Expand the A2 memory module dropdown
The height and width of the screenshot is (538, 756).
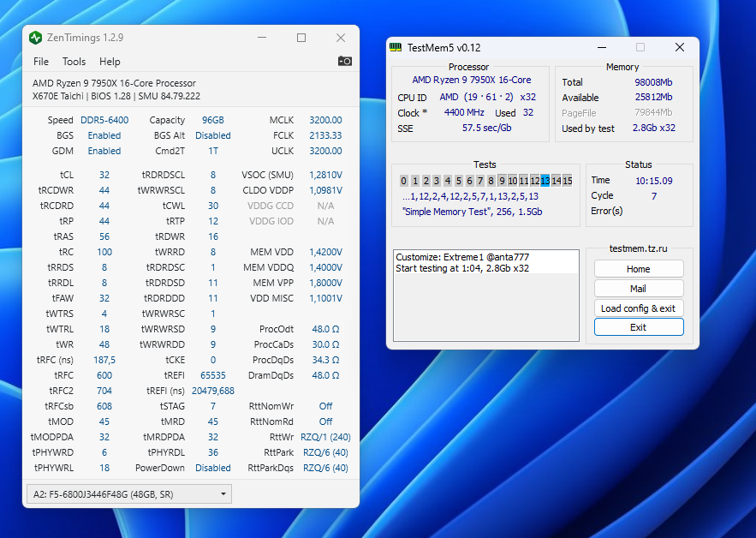coord(129,494)
